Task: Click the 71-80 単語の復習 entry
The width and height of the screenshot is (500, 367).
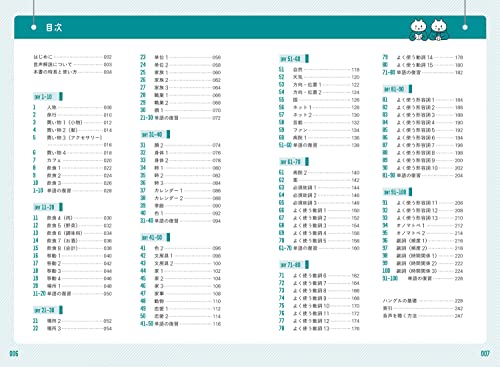Action: pyautogui.click(x=423, y=72)
